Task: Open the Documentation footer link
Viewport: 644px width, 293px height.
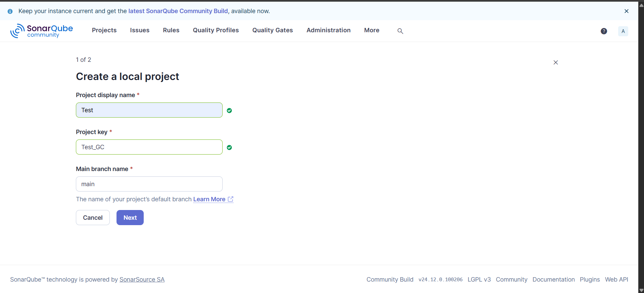Action: tap(554, 280)
